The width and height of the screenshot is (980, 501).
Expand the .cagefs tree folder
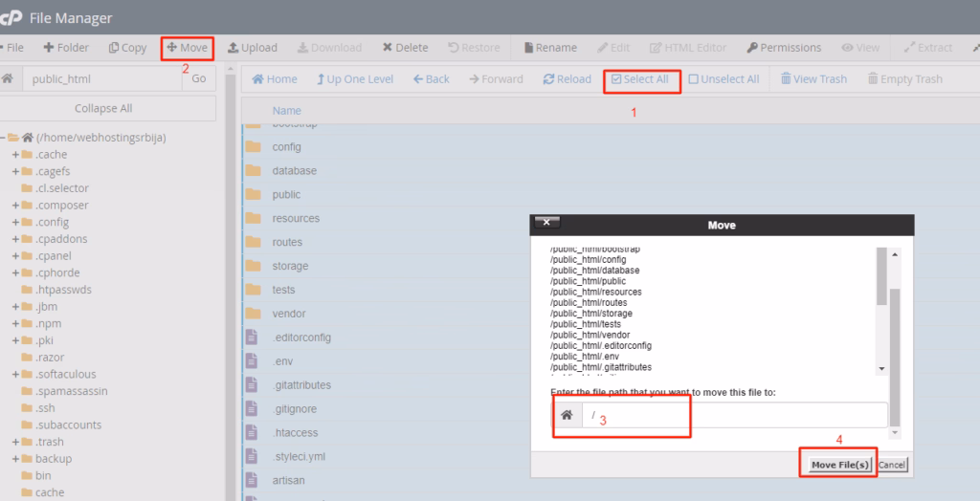pyautogui.click(x=15, y=171)
